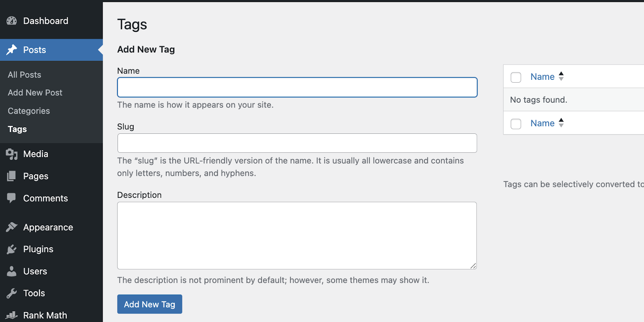The height and width of the screenshot is (322, 644).
Task: Select the Rank Math icon
Action: point(12,315)
